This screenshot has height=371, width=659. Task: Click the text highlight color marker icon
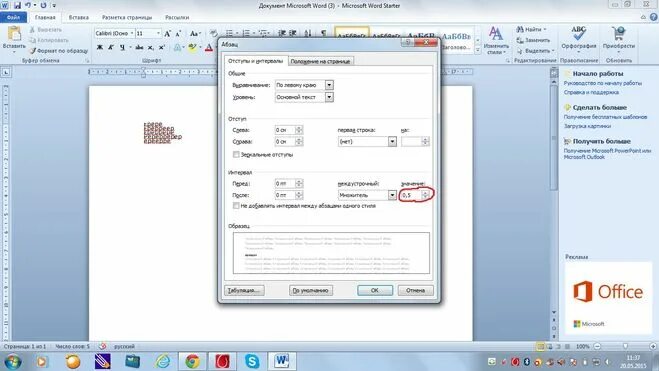192,47
